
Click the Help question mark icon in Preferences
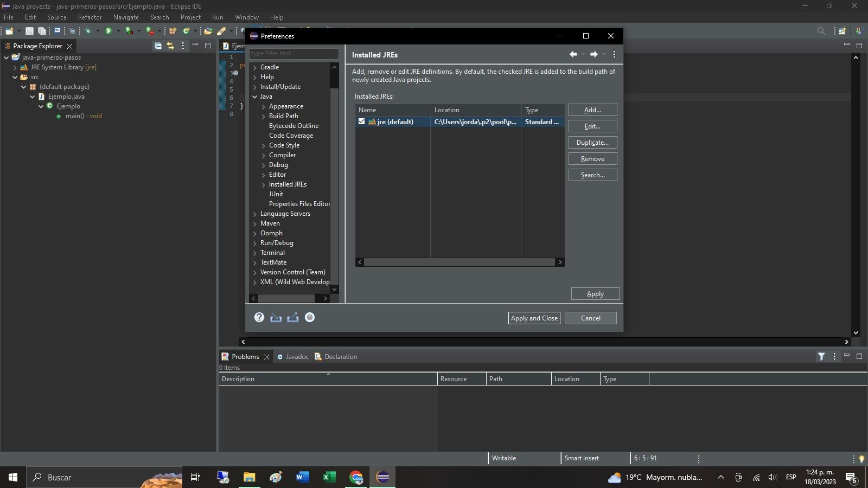coord(259,318)
